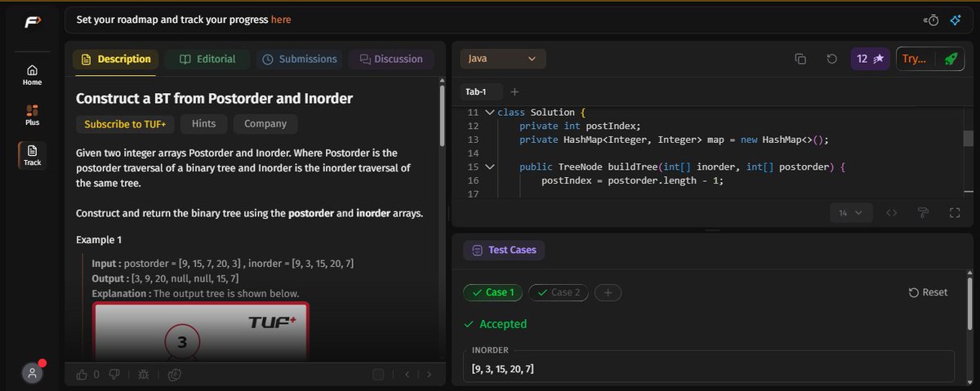Open the font size 14 dropdown

click(x=851, y=213)
